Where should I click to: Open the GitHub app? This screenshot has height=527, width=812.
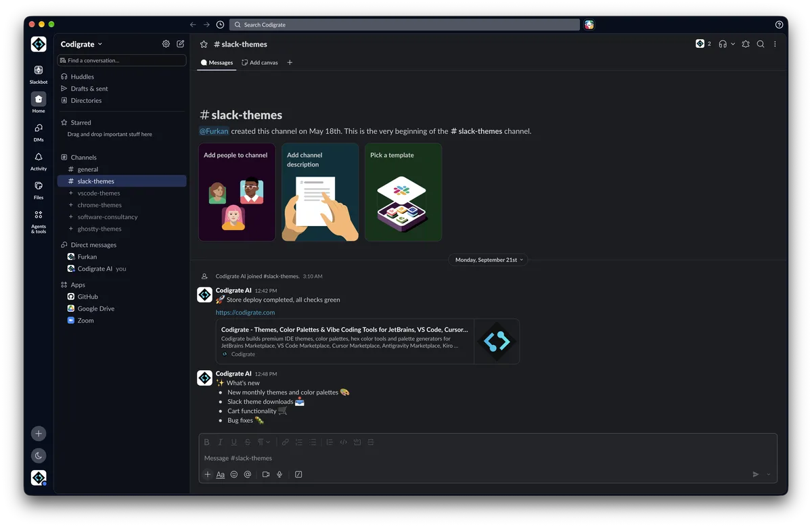(x=122, y=296)
